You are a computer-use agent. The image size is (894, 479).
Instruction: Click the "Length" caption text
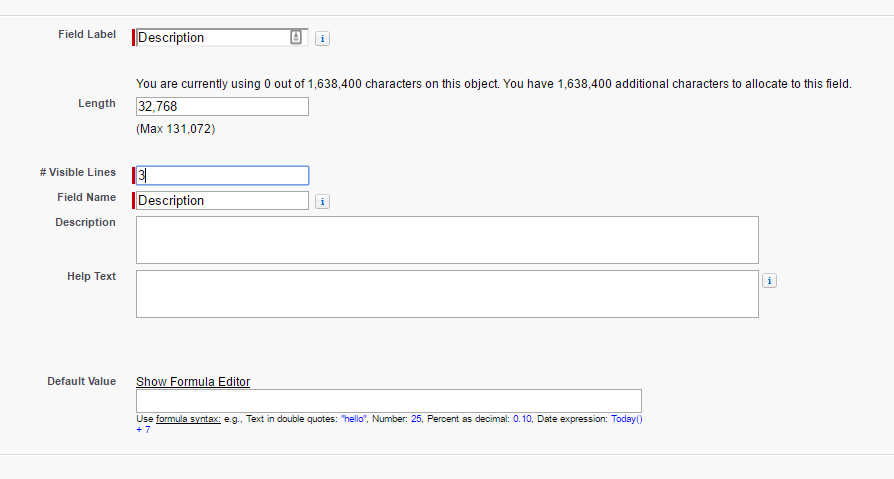pyautogui.click(x=97, y=103)
